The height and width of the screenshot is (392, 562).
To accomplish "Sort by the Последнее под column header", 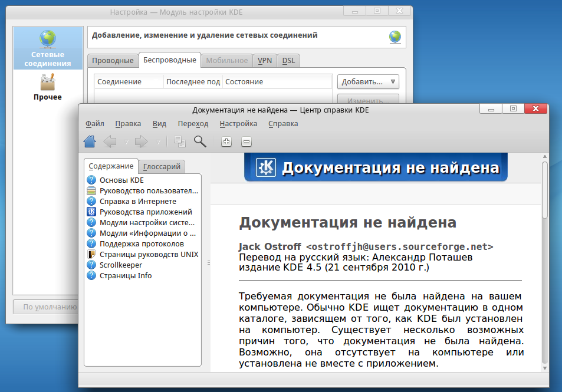I will [x=193, y=82].
